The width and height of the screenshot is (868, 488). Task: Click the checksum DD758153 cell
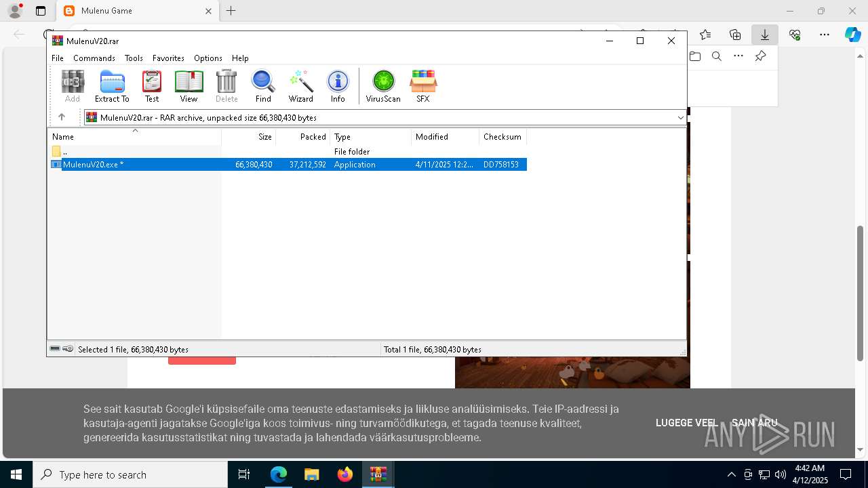point(501,164)
